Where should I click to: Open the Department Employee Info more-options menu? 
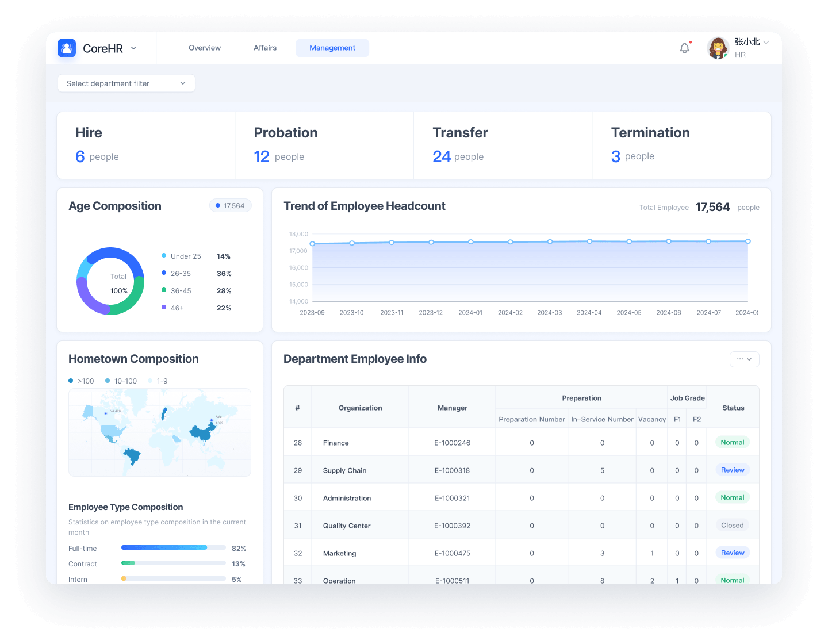[x=745, y=359]
